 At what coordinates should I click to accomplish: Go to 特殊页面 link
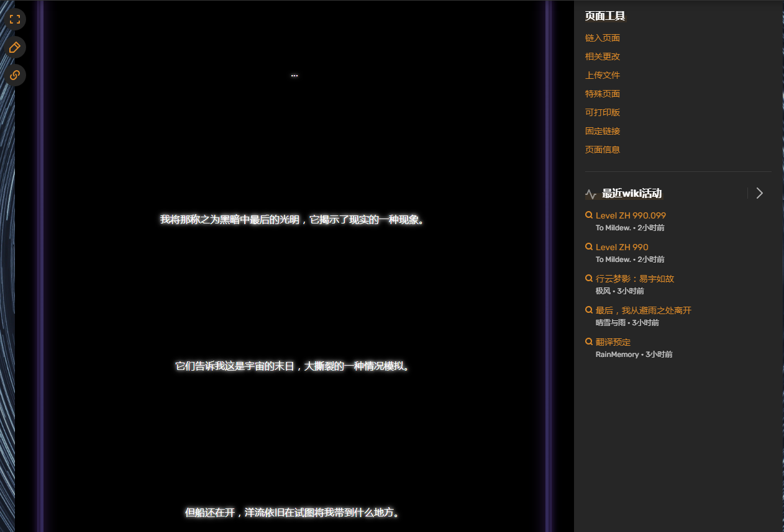[x=602, y=94]
